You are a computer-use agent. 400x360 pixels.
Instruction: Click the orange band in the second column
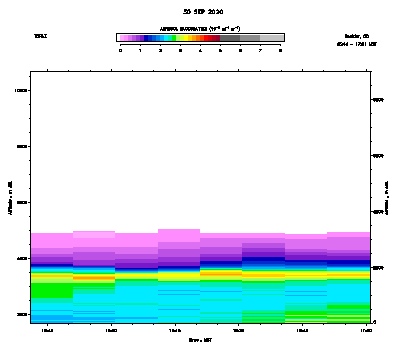click(94, 277)
